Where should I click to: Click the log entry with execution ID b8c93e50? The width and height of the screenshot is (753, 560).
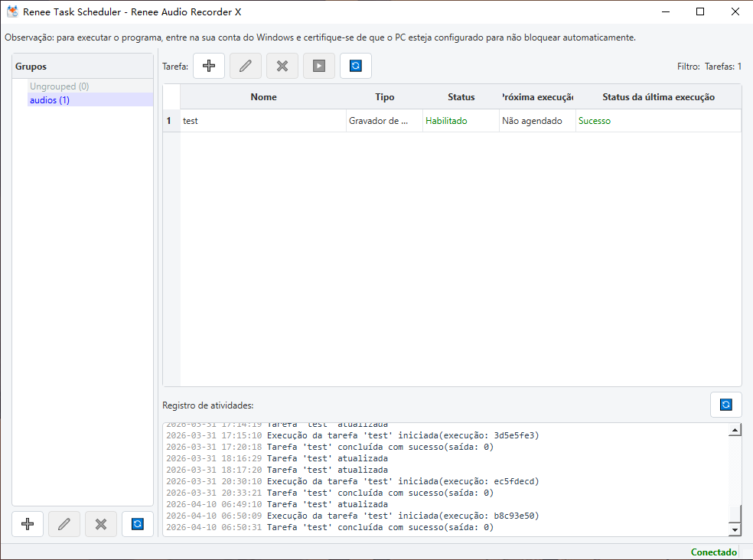pyautogui.click(x=353, y=516)
